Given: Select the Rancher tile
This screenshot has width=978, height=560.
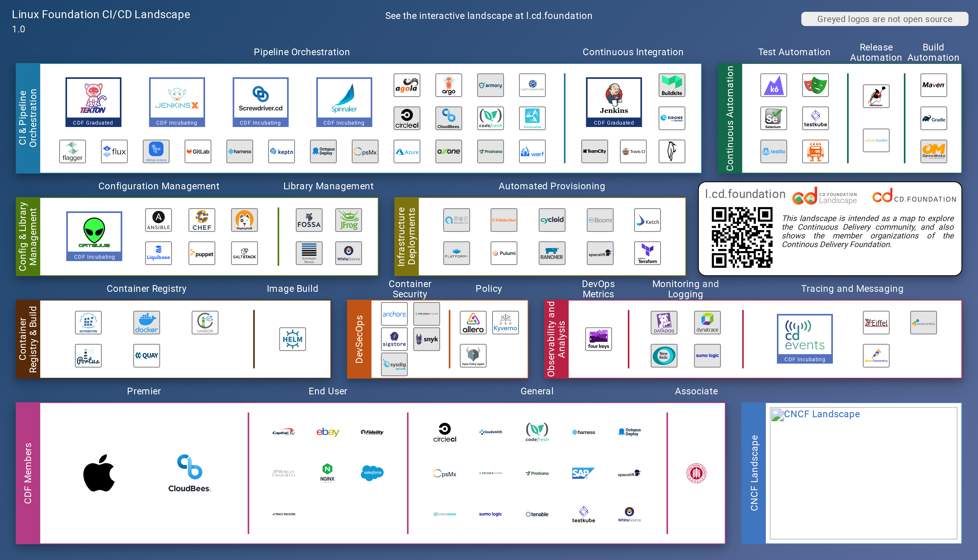Looking at the screenshot, I should (x=552, y=253).
